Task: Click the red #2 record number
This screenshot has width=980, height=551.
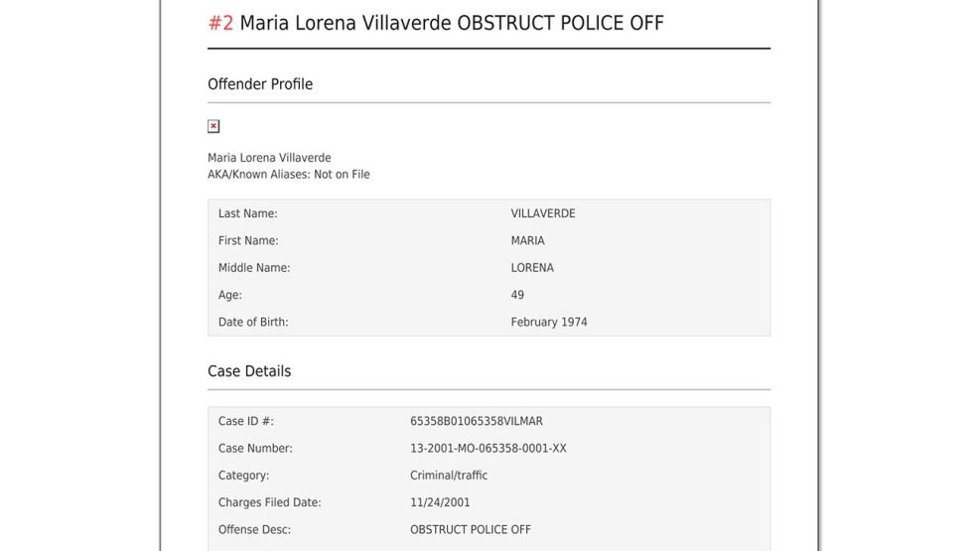Action: tap(220, 23)
